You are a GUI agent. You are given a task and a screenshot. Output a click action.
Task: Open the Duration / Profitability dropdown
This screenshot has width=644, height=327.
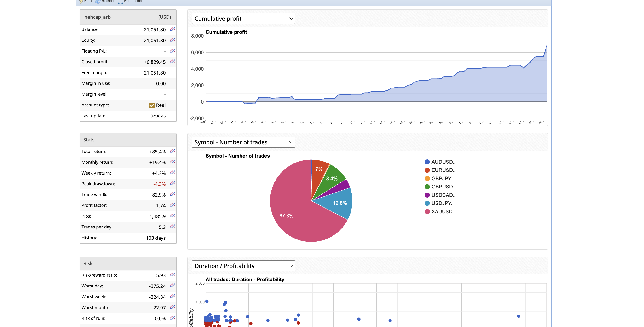pos(243,266)
